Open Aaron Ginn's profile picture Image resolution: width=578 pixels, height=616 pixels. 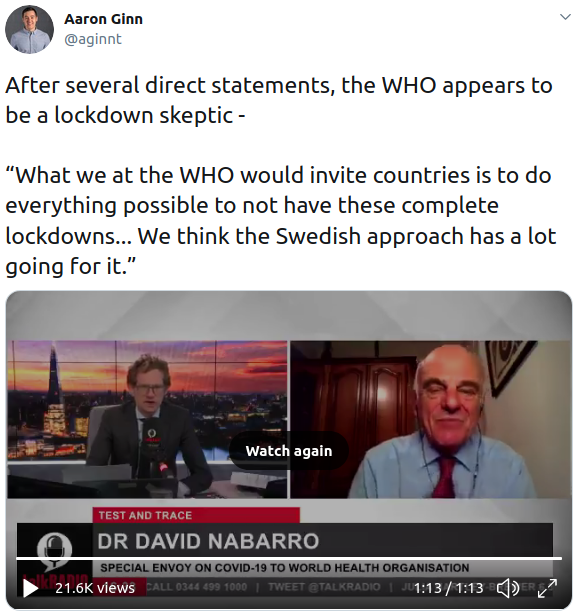pos(29,29)
